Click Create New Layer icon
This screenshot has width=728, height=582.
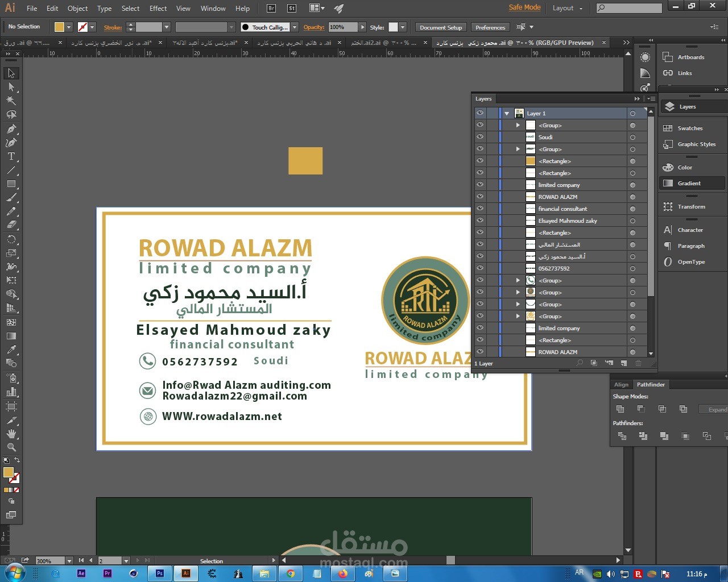pos(624,363)
